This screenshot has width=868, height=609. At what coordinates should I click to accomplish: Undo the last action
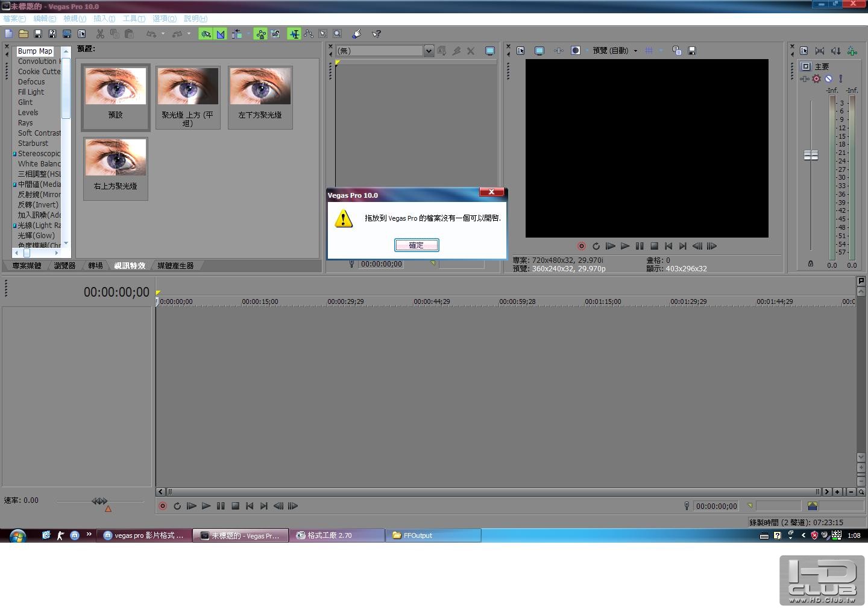[x=151, y=34]
